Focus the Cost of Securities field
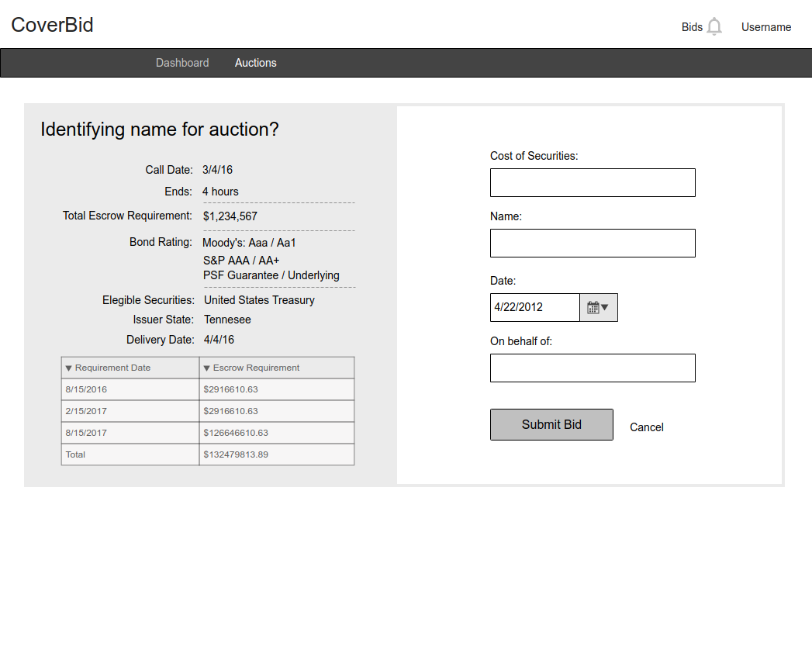 tap(593, 182)
